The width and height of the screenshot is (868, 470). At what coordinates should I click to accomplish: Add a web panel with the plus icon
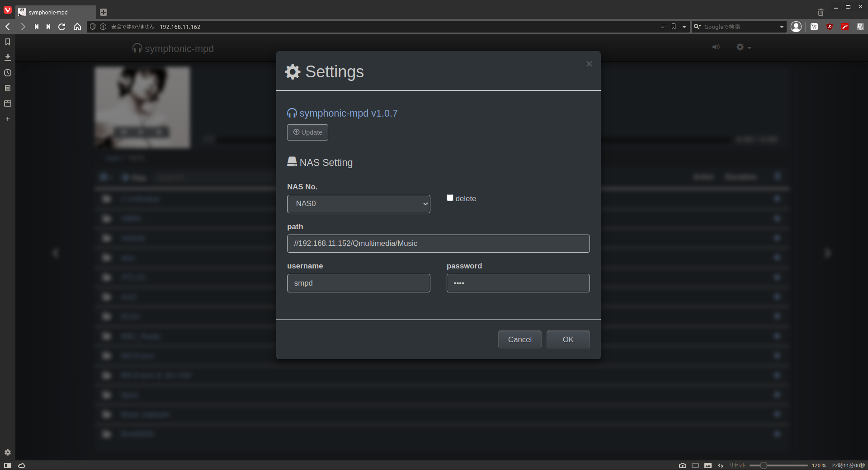pyautogui.click(x=8, y=119)
